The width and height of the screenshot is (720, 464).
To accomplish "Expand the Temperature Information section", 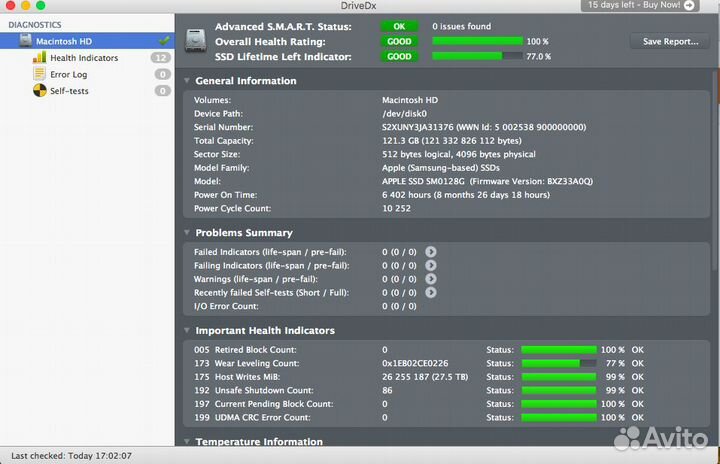I will (188, 441).
